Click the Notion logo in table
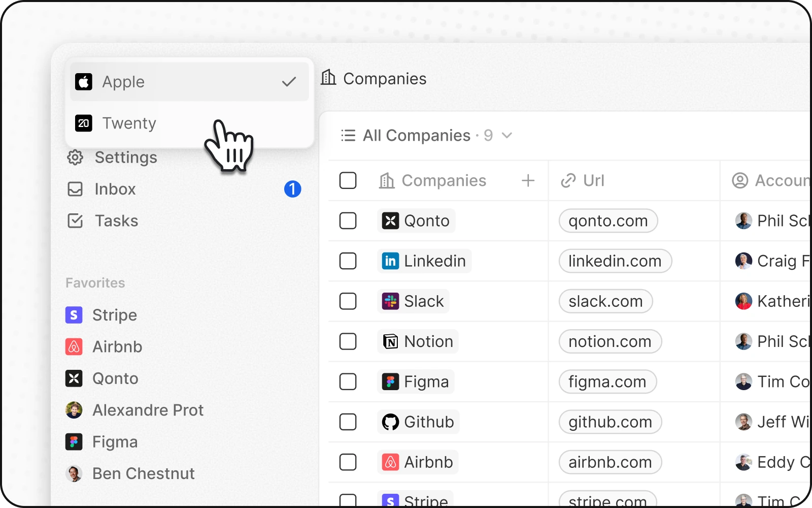The height and width of the screenshot is (508, 812). (x=390, y=342)
